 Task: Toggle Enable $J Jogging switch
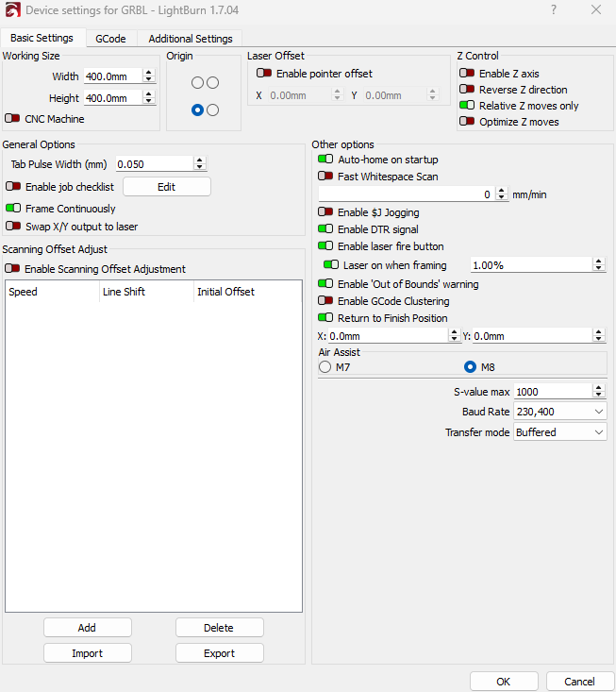coord(325,211)
